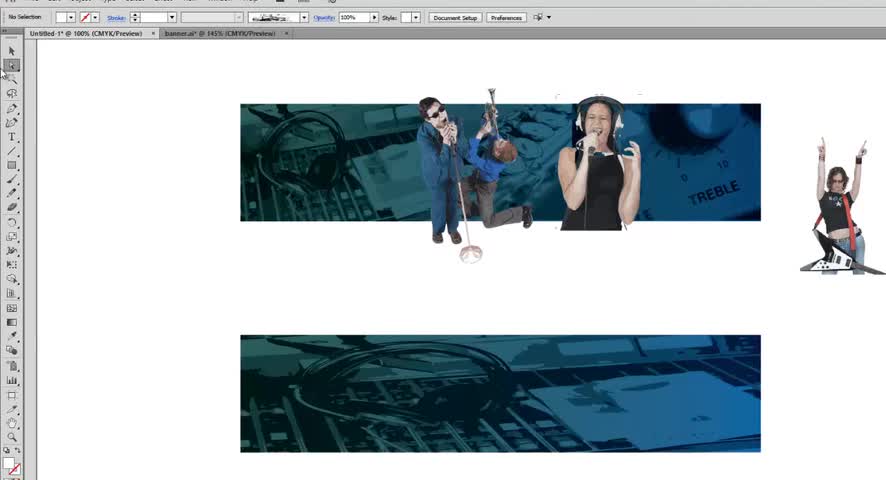This screenshot has height=480, width=886.
Task: Select the Shape Builder tool
Action: click(x=12, y=279)
